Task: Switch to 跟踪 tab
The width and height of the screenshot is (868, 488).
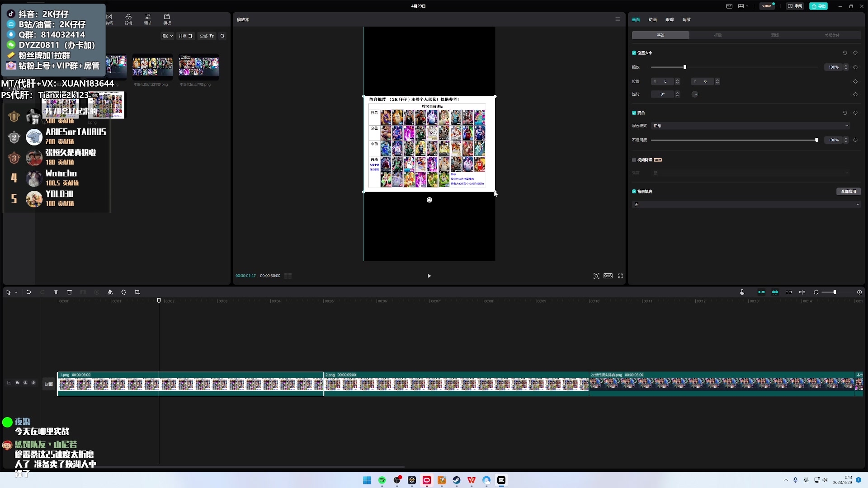Action: click(670, 19)
